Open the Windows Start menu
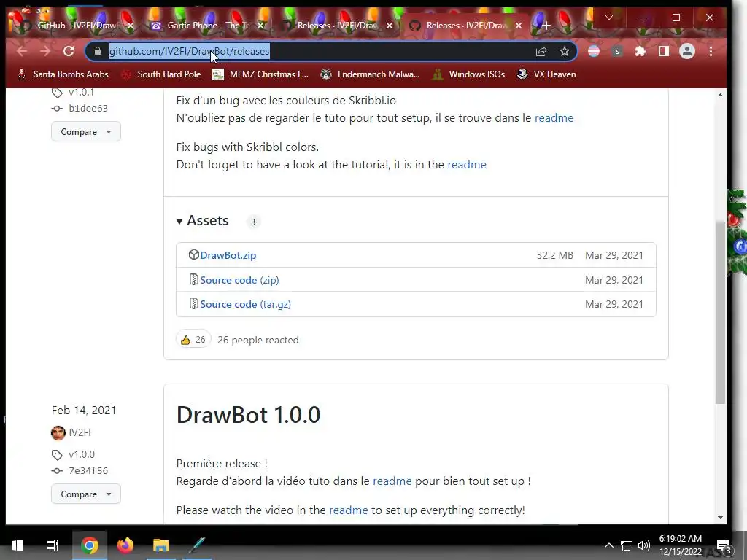Screen dimensions: 747x560 [x=18, y=545]
